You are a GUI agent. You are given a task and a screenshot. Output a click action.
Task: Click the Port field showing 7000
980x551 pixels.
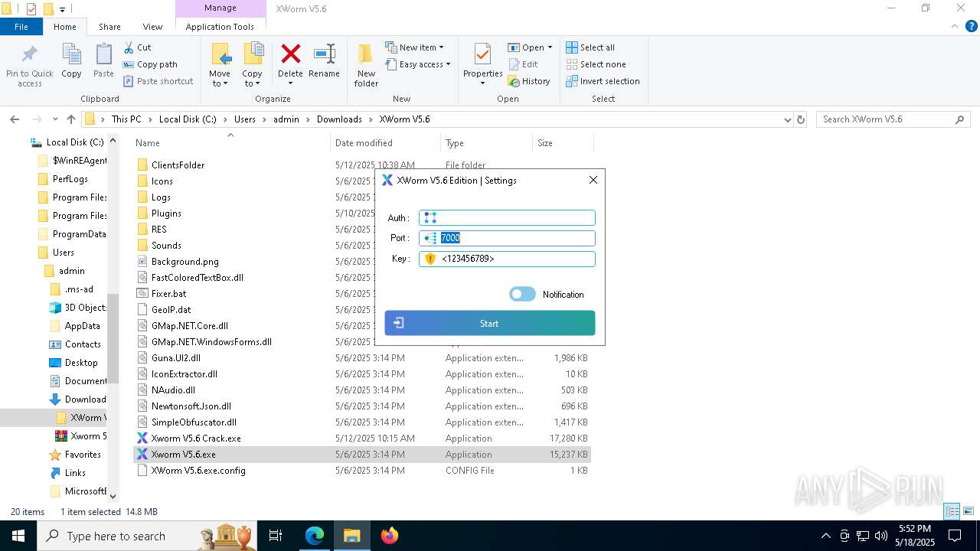pos(507,238)
